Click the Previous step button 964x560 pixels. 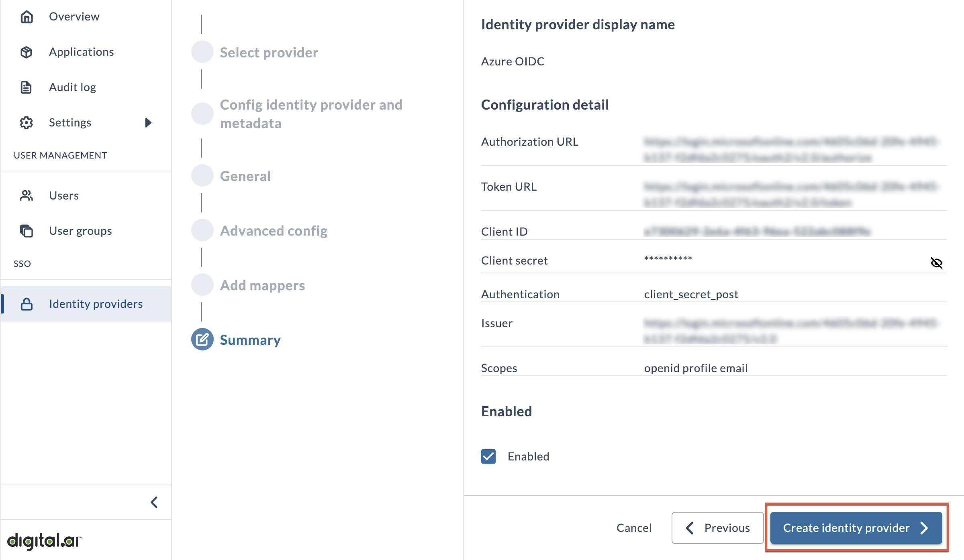coord(717,527)
